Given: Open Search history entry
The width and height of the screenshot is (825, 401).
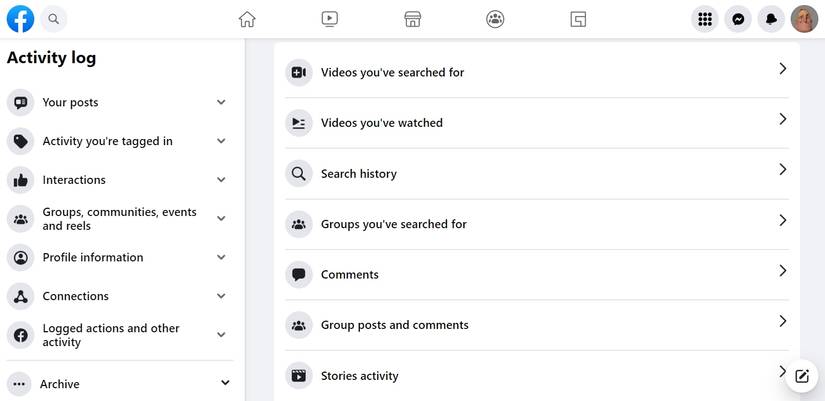Looking at the screenshot, I should (537, 174).
